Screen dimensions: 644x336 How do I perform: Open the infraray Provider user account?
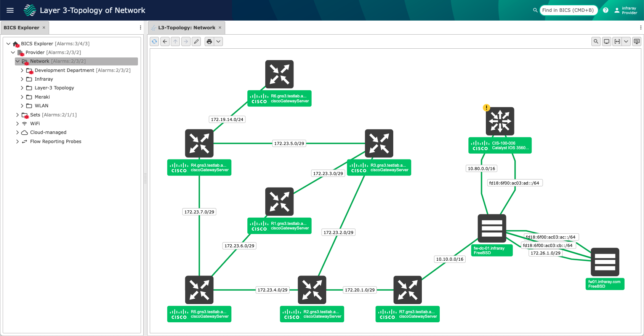tap(626, 10)
